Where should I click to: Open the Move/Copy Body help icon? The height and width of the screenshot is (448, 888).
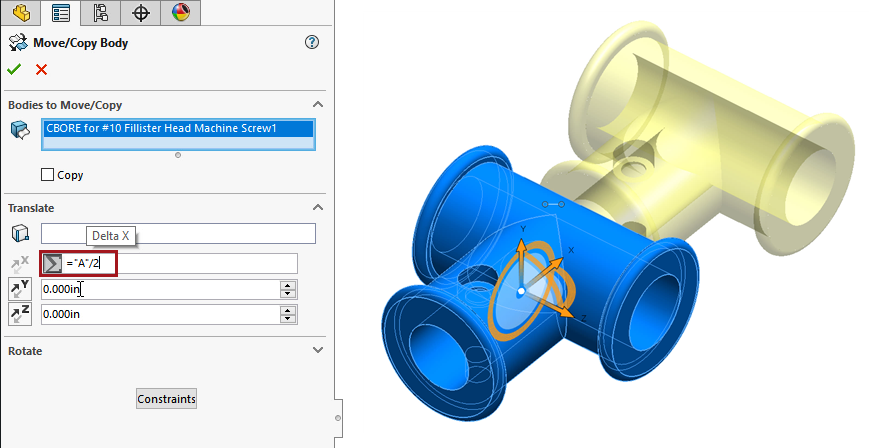point(312,42)
